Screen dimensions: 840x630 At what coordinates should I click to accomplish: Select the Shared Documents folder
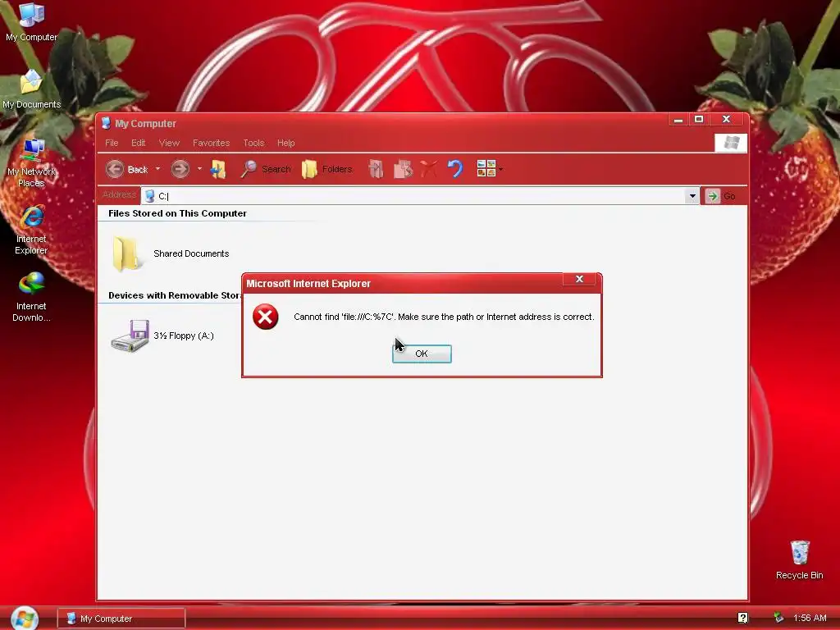click(x=171, y=254)
